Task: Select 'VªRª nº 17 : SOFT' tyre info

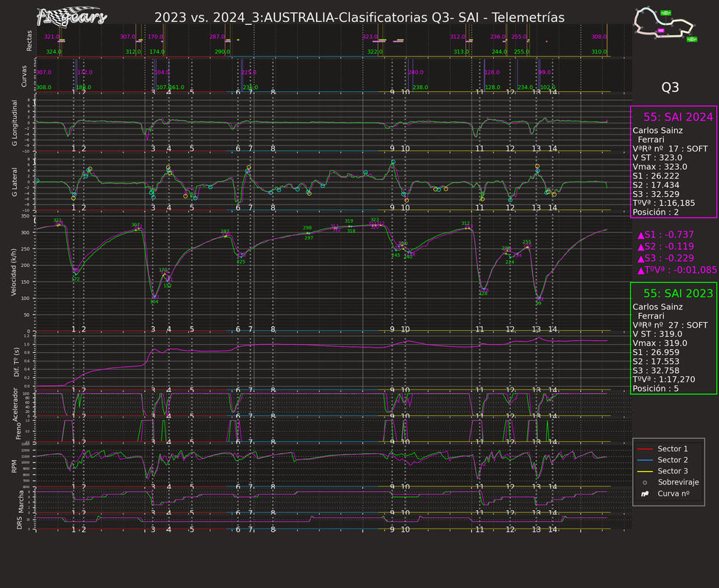Action: (670, 149)
